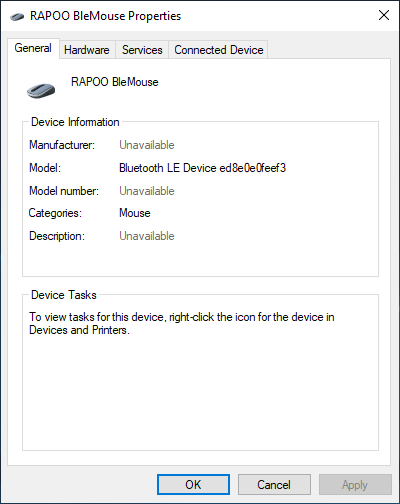400x504 pixels.
Task: Close the Properties dialog window
Action: (384, 15)
